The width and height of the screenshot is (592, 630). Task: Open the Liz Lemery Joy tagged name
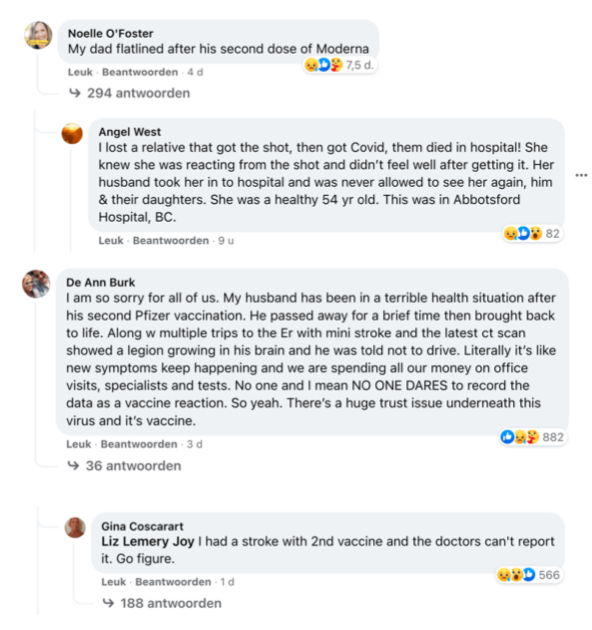(147, 541)
